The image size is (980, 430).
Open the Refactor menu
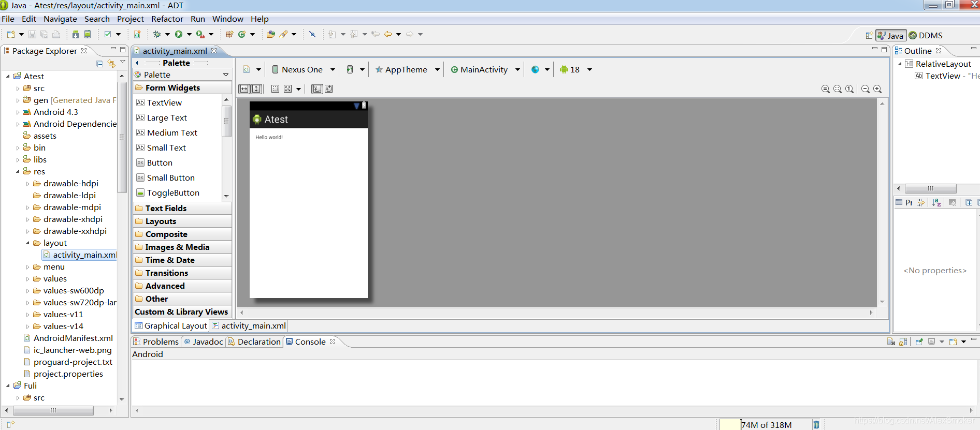click(x=167, y=19)
